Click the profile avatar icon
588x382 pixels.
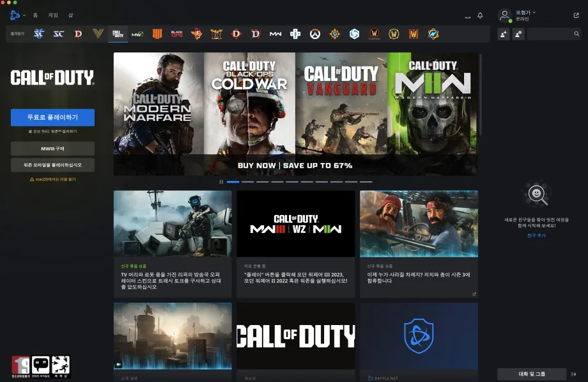[x=505, y=15]
